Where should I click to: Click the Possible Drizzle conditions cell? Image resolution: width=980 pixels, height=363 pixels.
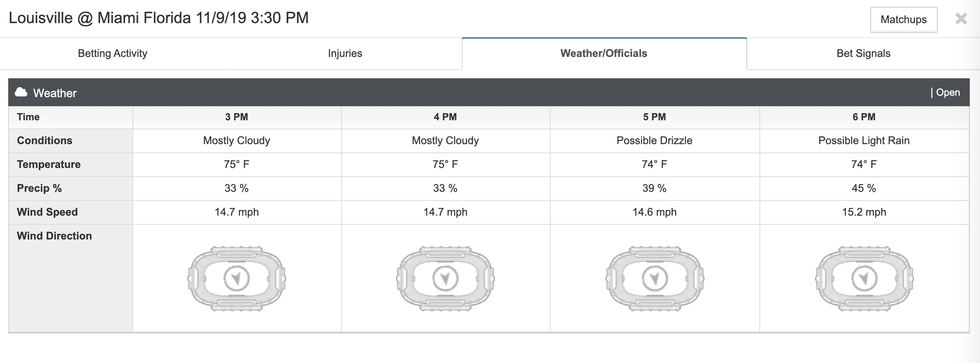pos(655,141)
